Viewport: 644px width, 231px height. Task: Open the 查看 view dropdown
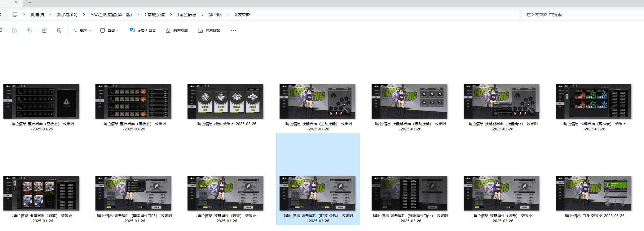point(110,30)
